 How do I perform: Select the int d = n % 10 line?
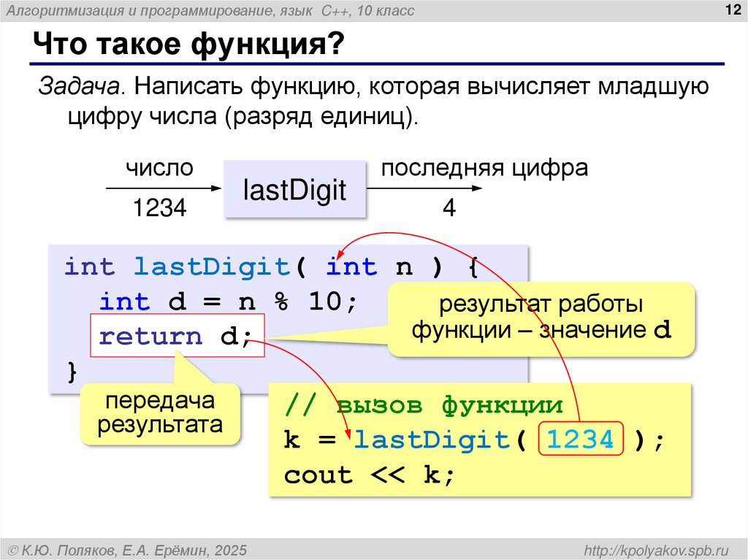click(x=226, y=301)
